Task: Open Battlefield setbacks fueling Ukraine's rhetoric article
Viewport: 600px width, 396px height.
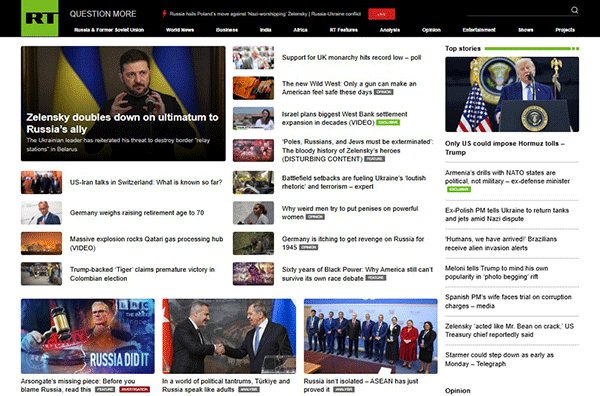Action: [x=354, y=183]
